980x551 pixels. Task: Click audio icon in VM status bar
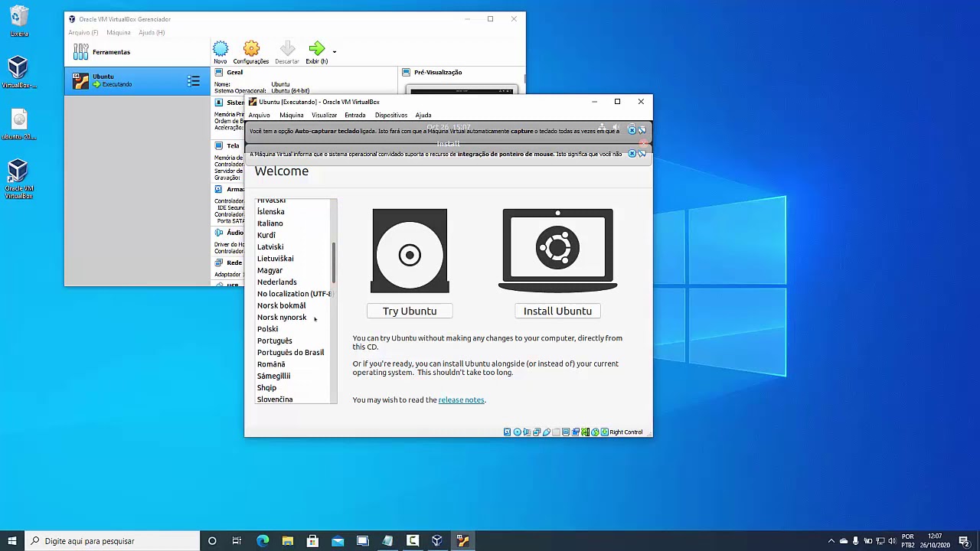[527, 432]
